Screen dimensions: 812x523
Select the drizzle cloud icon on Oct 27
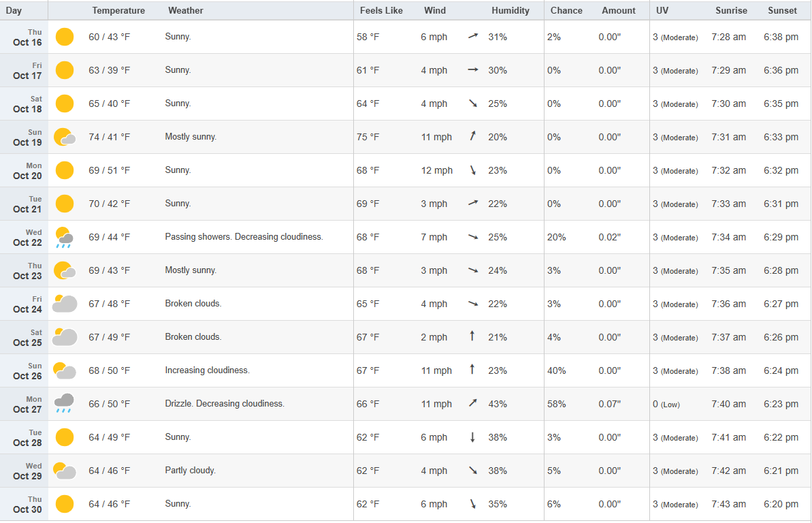pyautogui.click(x=65, y=403)
